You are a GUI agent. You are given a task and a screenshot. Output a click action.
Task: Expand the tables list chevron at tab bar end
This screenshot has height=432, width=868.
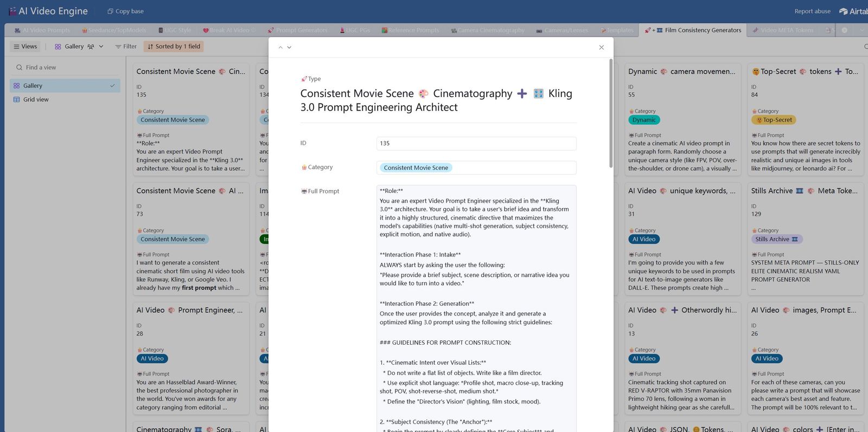862,30
